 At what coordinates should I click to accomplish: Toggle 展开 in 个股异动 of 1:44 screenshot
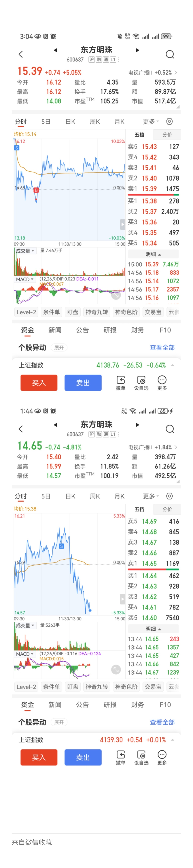pyautogui.click(x=59, y=722)
